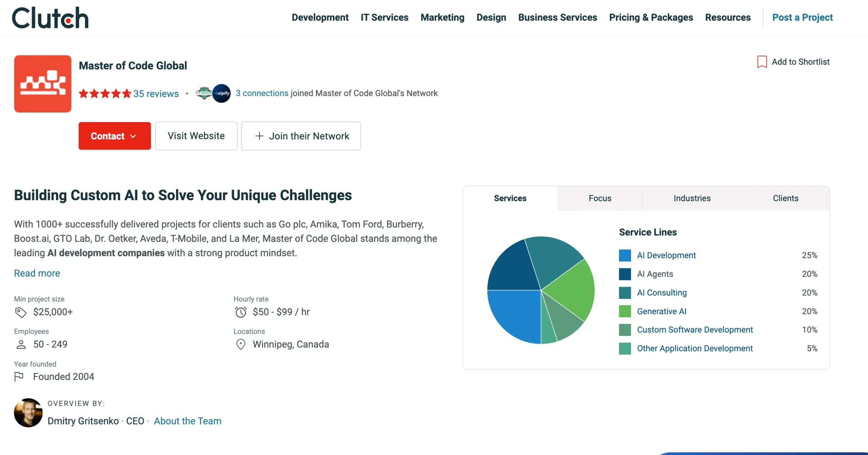Click the flag icon next to Founded 2004
Image resolution: width=868 pixels, height=455 pixels.
tap(19, 376)
